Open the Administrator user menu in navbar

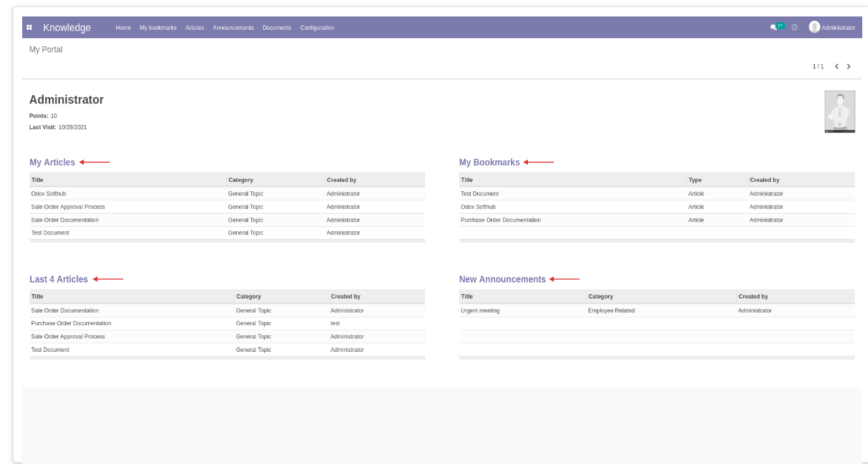pos(832,27)
